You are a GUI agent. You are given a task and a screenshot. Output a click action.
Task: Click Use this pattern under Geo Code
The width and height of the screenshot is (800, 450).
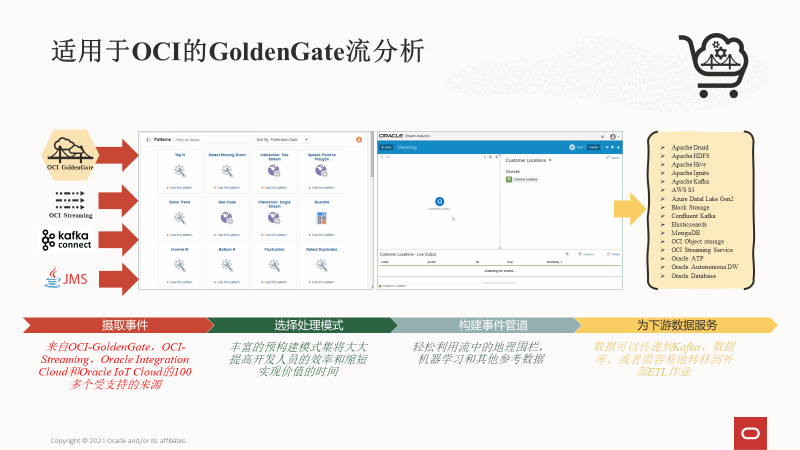227,235
